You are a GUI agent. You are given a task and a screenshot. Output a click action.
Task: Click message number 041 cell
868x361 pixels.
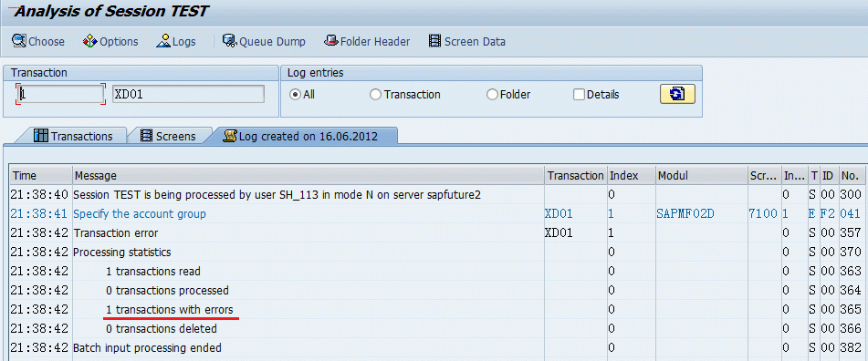[x=851, y=213]
